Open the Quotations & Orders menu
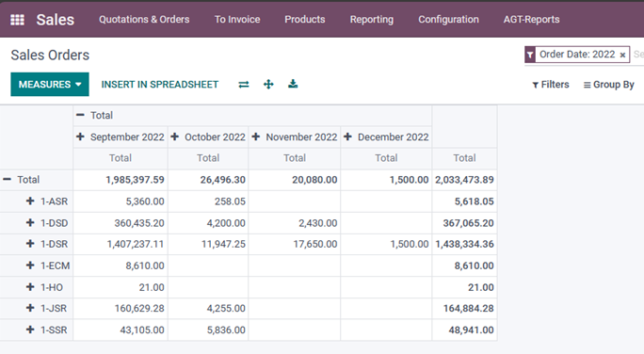Viewport: 644px width, 354px height. click(144, 20)
